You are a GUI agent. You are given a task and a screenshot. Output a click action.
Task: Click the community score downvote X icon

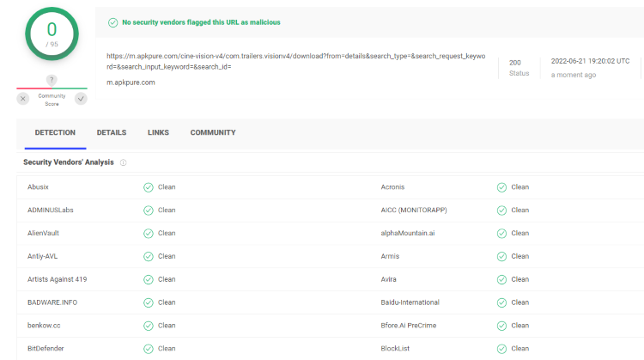tap(23, 99)
